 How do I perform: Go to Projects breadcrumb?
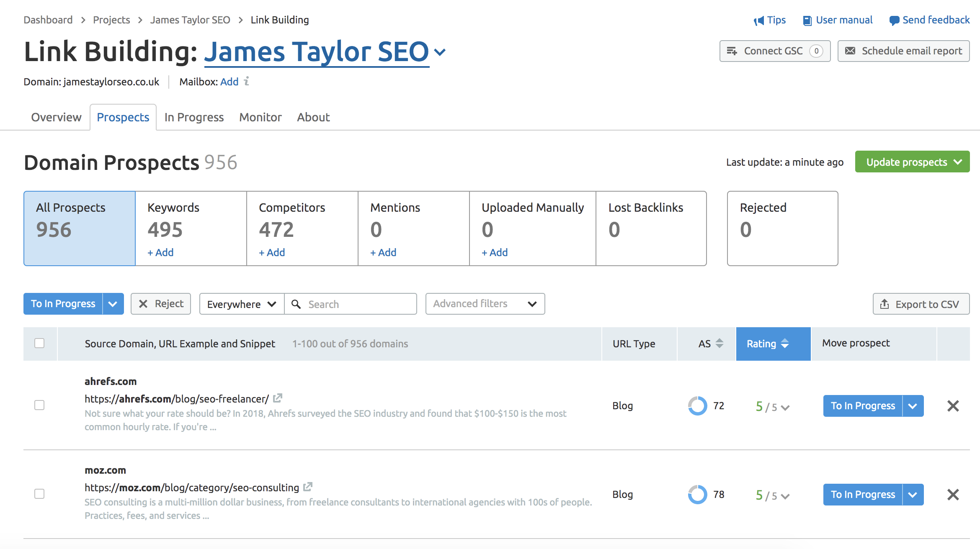pos(111,20)
